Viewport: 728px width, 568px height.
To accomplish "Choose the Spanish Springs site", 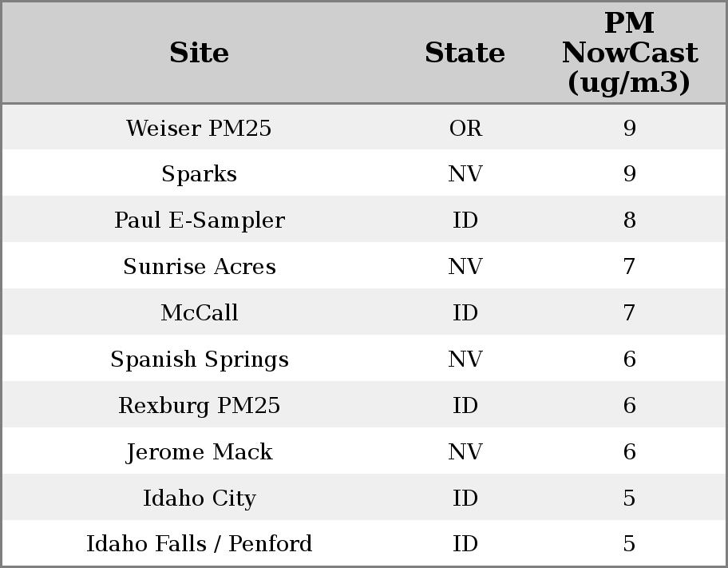I will click(199, 359).
